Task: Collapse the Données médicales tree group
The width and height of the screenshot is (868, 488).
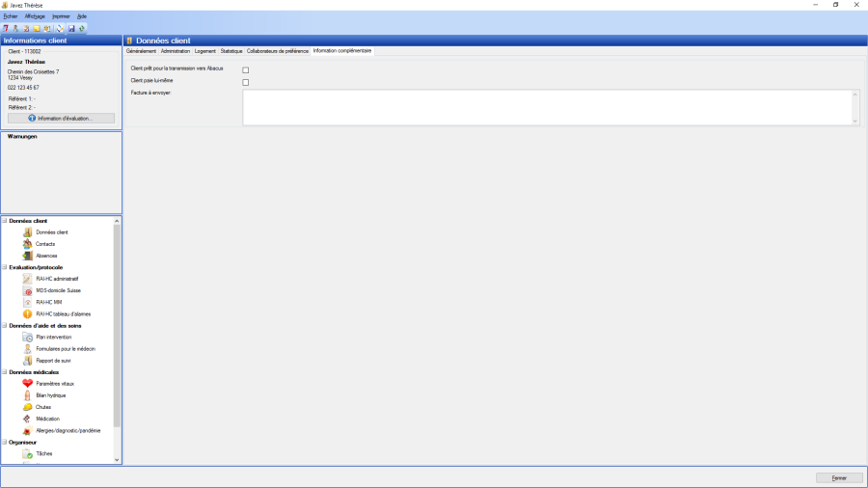Action: coord(5,372)
